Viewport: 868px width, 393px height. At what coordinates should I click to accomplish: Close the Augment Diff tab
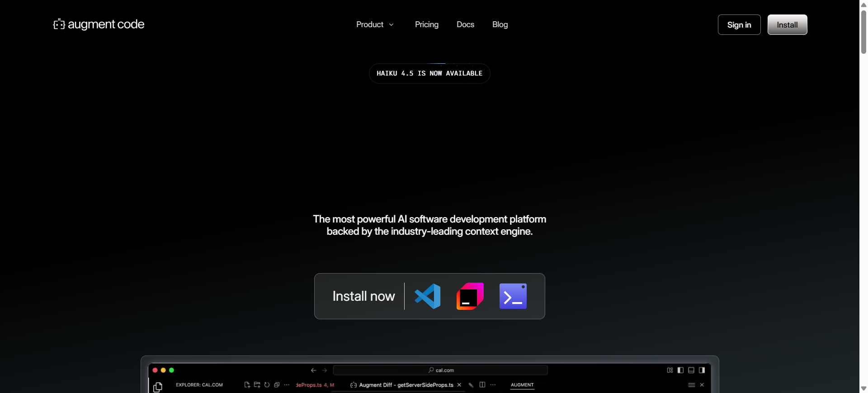(x=459, y=385)
